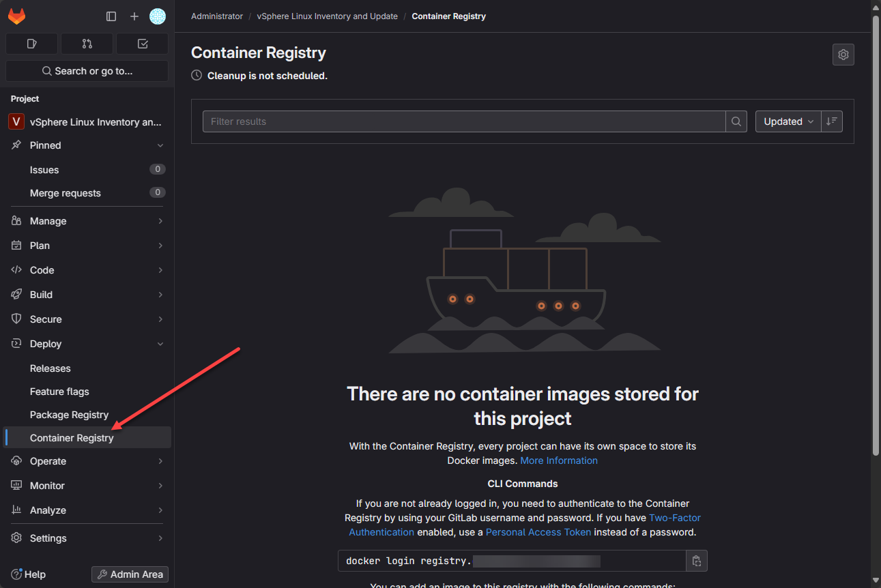881x588 pixels.
Task: Click the Deploy section icon
Action: click(16, 344)
